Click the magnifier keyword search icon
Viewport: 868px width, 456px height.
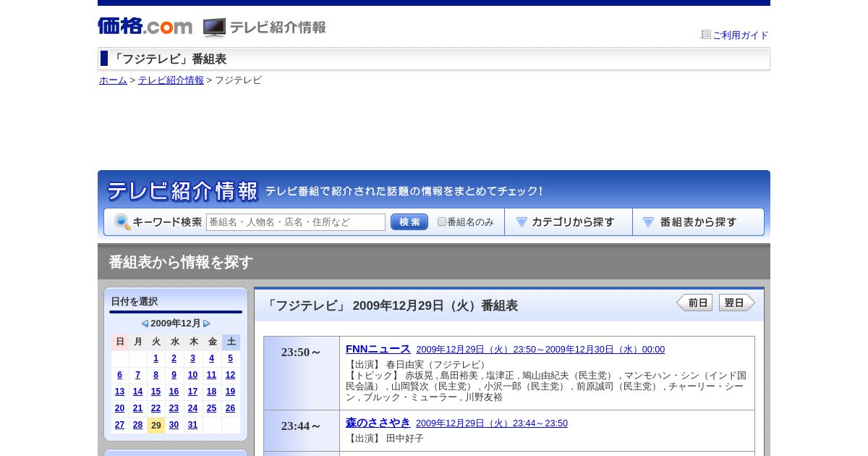122,222
